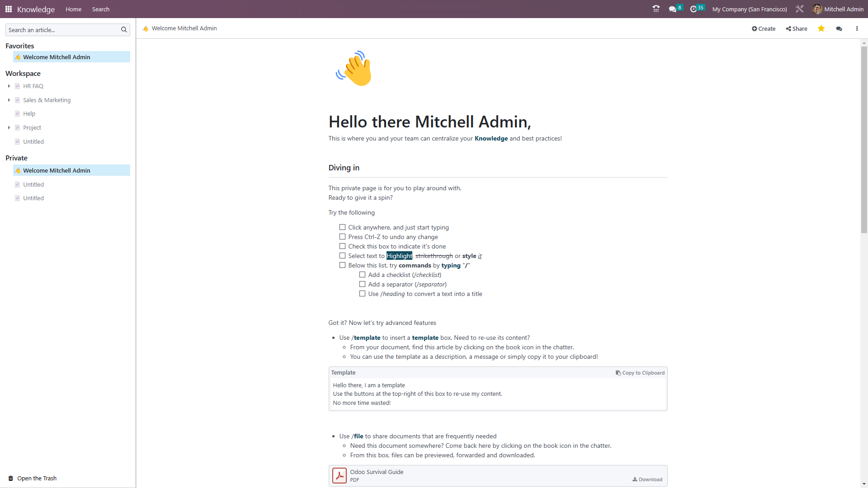Image resolution: width=868 pixels, height=488 pixels.
Task: Click the Knowledge app title
Action: pos(36,9)
